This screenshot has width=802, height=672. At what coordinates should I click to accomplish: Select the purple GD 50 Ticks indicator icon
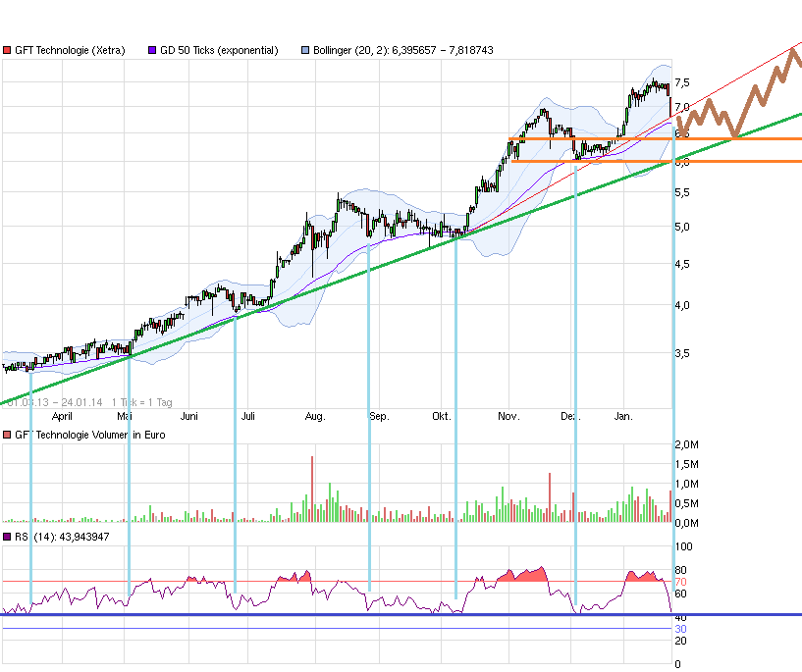pyautogui.click(x=152, y=49)
